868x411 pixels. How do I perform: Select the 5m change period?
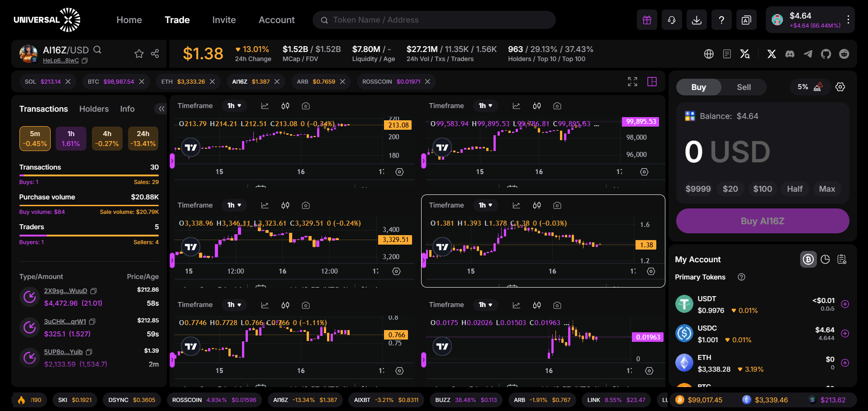coord(35,138)
